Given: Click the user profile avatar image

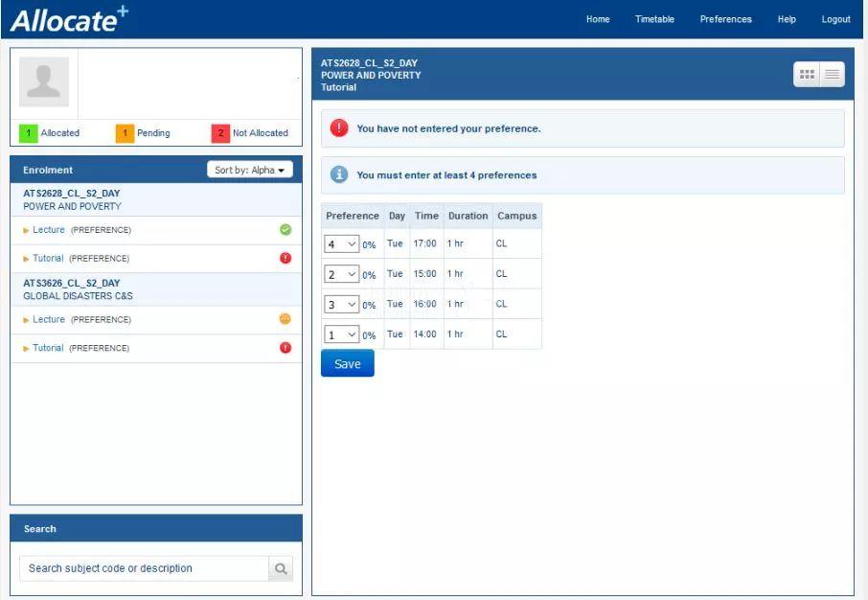Looking at the screenshot, I should click(x=44, y=82).
